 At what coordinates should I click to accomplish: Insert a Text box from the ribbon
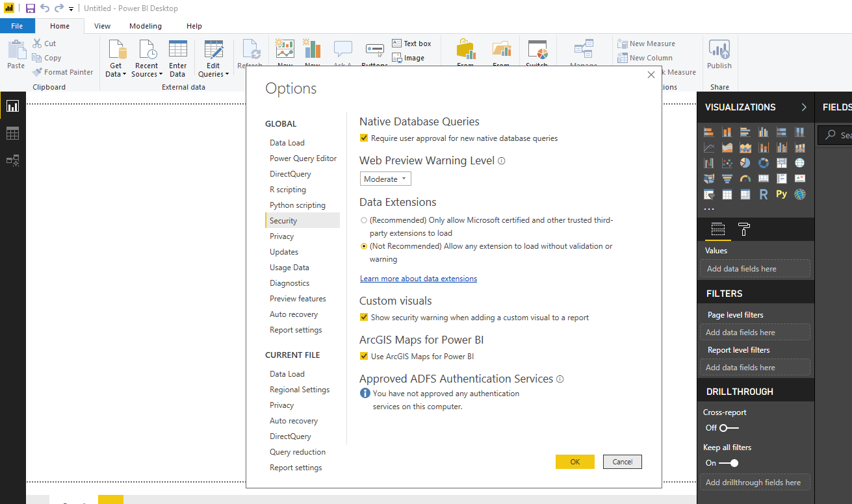[x=412, y=44]
